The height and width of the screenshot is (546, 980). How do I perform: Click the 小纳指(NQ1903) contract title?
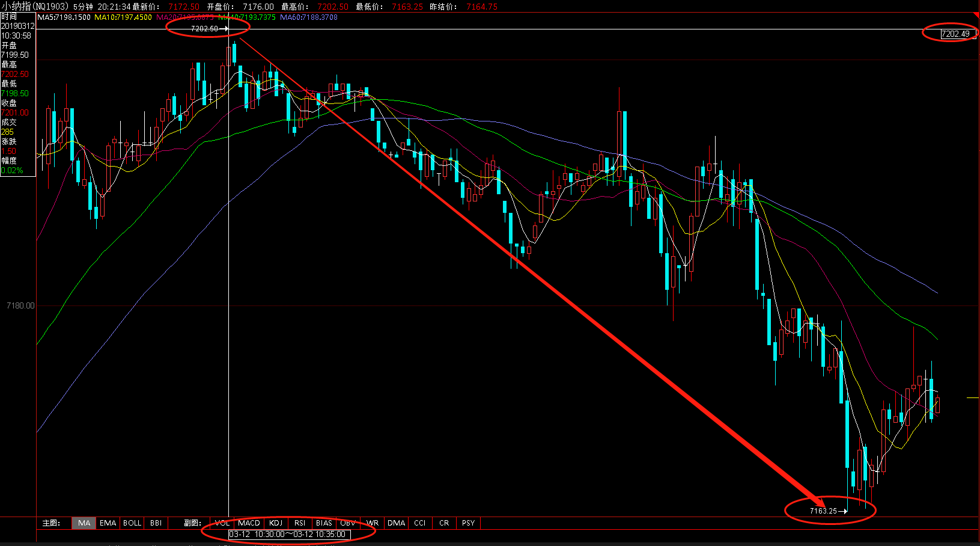coord(35,7)
